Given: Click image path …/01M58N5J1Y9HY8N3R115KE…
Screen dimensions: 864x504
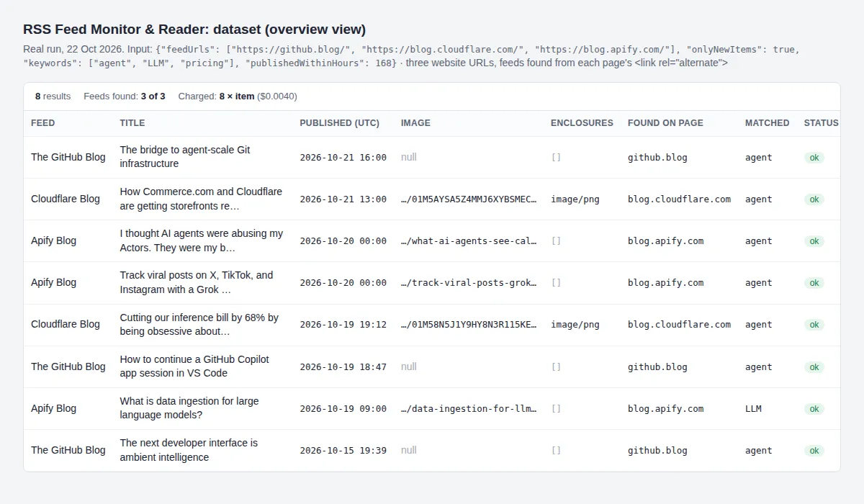Looking at the screenshot, I should click(469, 325).
